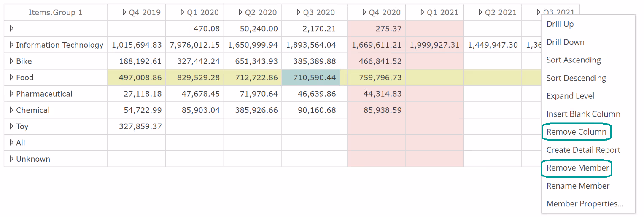Choose Insert Blank Column option

click(x=583, y=114)
